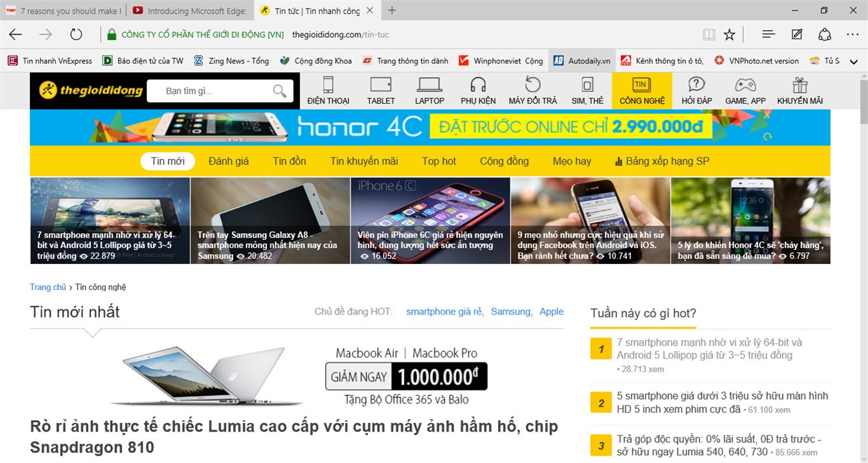Open Trang thông tin dành favorite

pos(405,61)
